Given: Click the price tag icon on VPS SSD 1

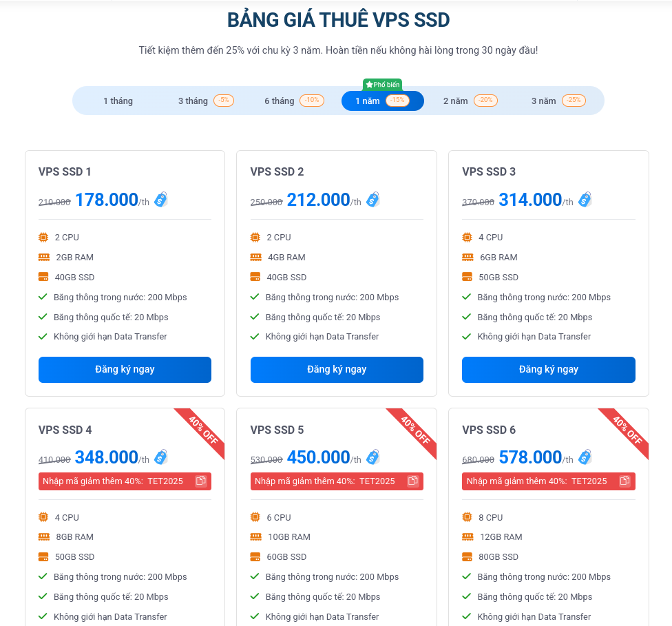Looking at the screenshot, I should [160, 200].
